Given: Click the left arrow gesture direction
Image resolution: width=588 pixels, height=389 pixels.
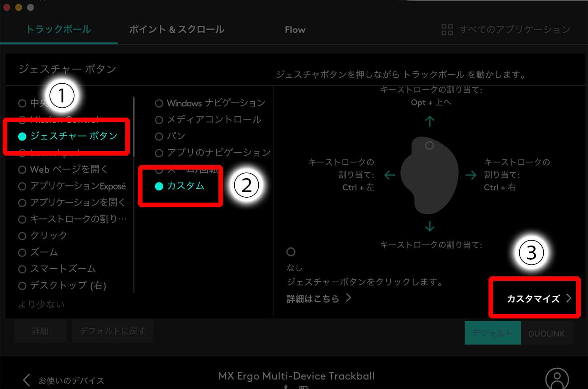Looking at the screenshot, I should tap(389, 175).
